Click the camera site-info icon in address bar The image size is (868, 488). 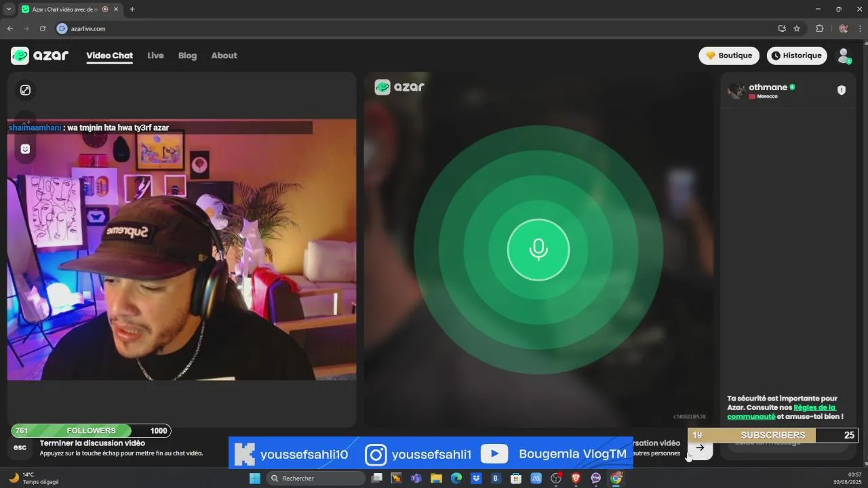click(x=62, y=28)
